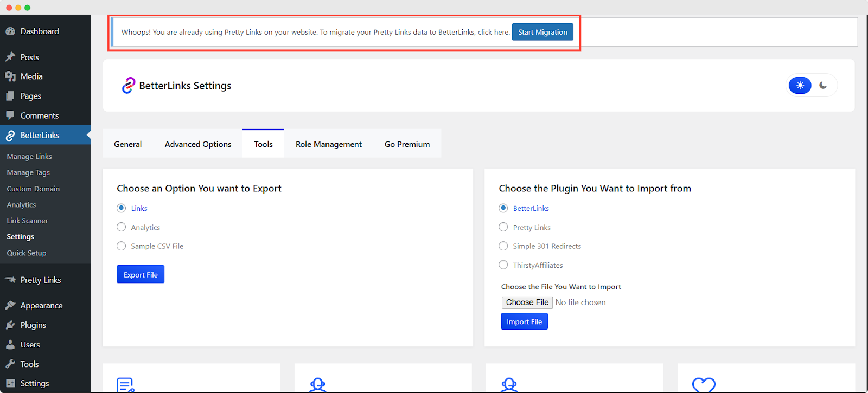The width and height of the screenshot is (868, 393).
Task: Click Choose File to pick import file
Action: (527, 302)
